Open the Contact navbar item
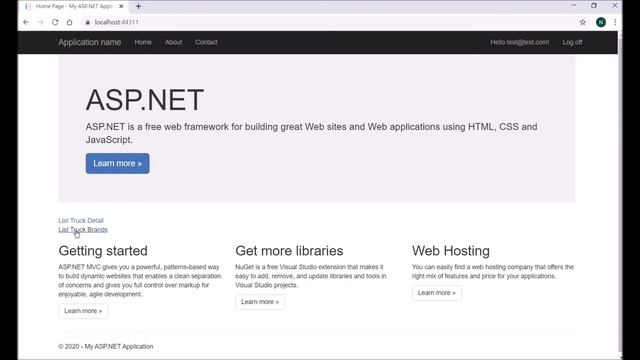The image size is (640, 360). pyautogui.click(x=206, y=42)
